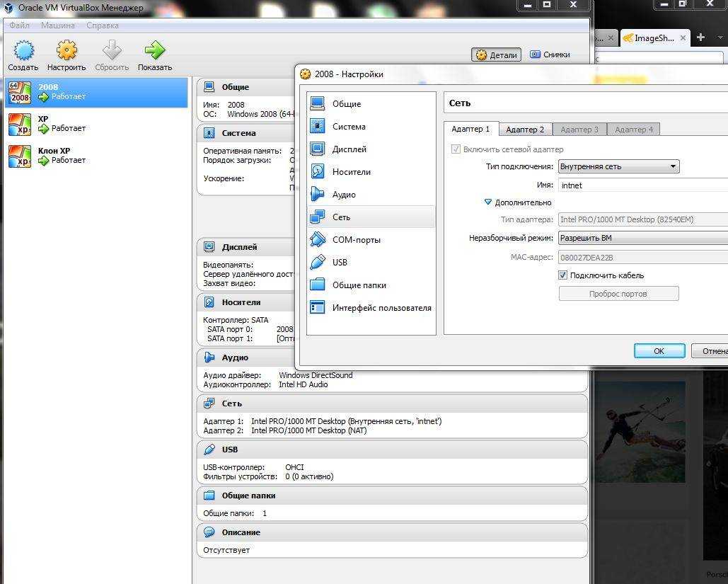Image resolution: width=728 pixels, height=584 pixels.
Task: Click USB section icon in details pane
Action: coord(209,450)
